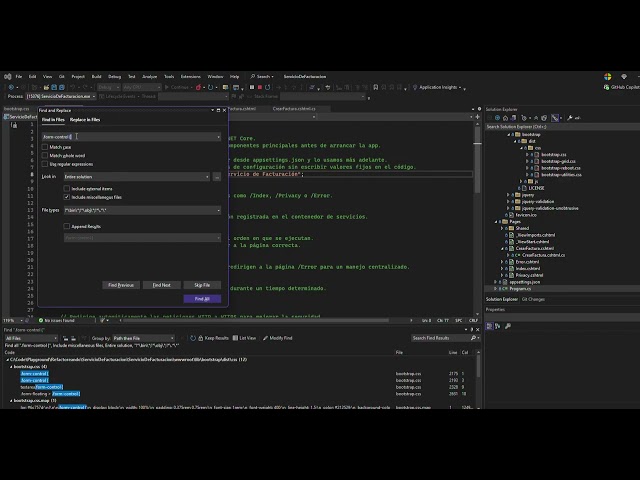Switch to Replace in Files tab
The height and width of the screenshot is (480, 640).
[85, 120]
